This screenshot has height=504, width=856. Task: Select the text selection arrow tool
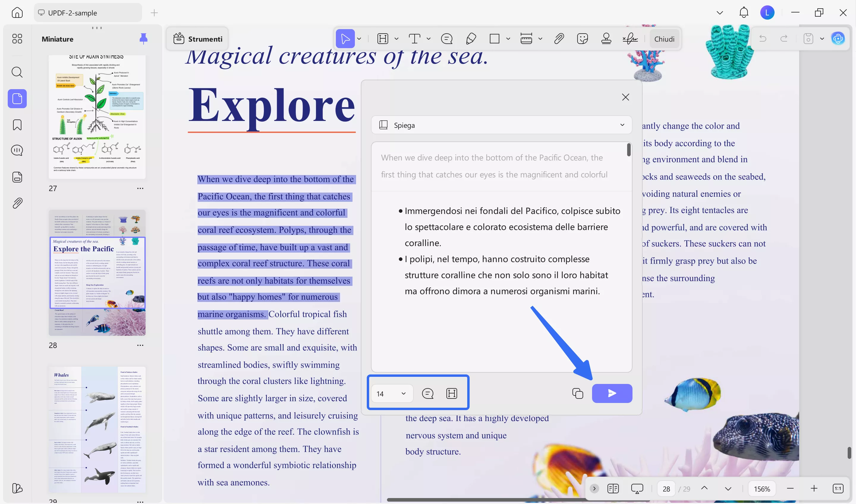pos(344,38)
